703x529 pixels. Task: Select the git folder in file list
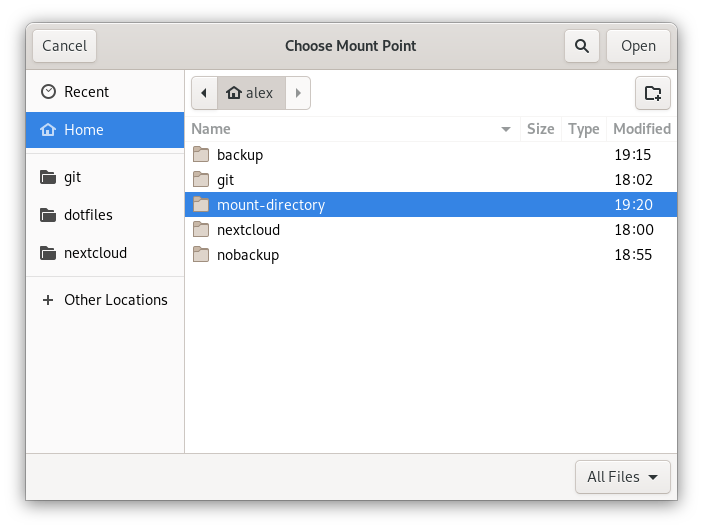tap(226, 180)
